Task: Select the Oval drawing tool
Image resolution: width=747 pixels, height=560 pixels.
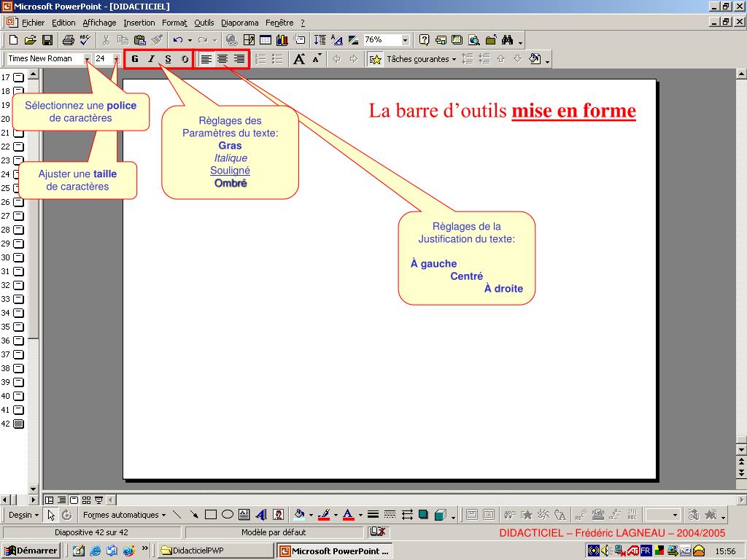Action: 228,515
